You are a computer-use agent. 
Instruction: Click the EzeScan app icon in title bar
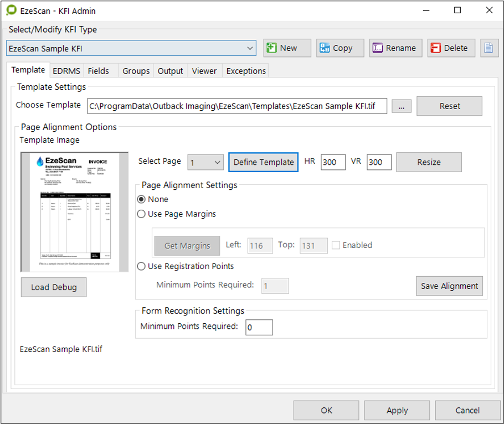(11, 11)
